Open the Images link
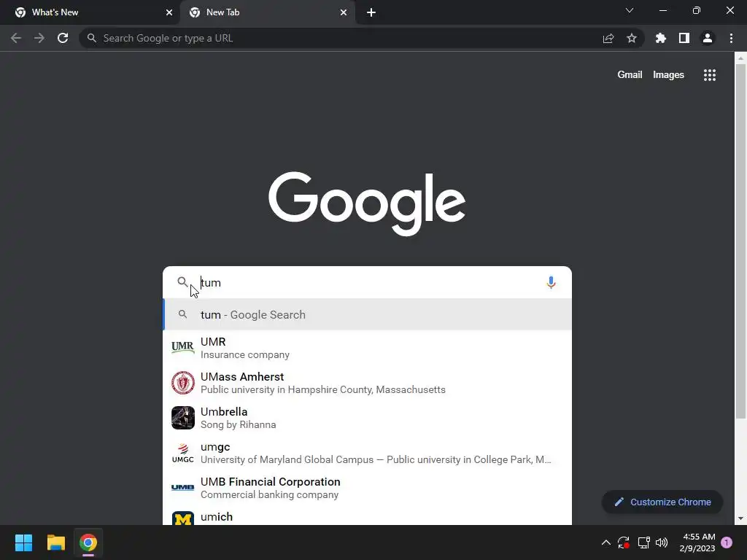Viewport: 747px width, 560px height. pos(668,75)
